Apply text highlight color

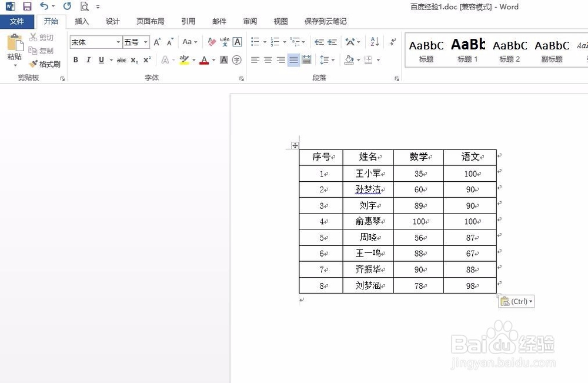click(x=185, y=59)
